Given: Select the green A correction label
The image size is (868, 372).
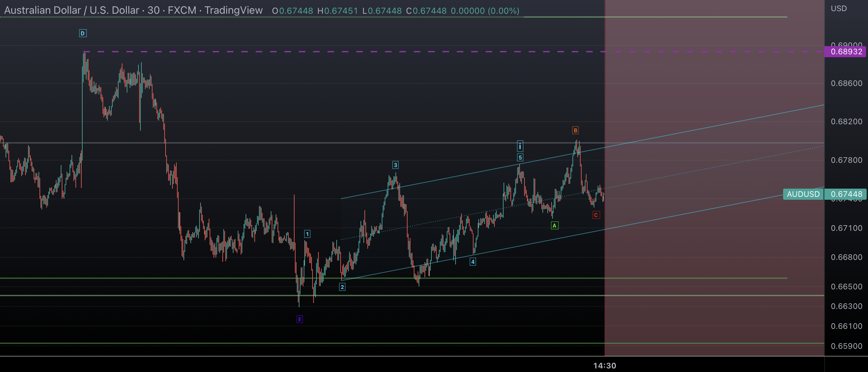Looking at the screenshot, I should (554, 226).
